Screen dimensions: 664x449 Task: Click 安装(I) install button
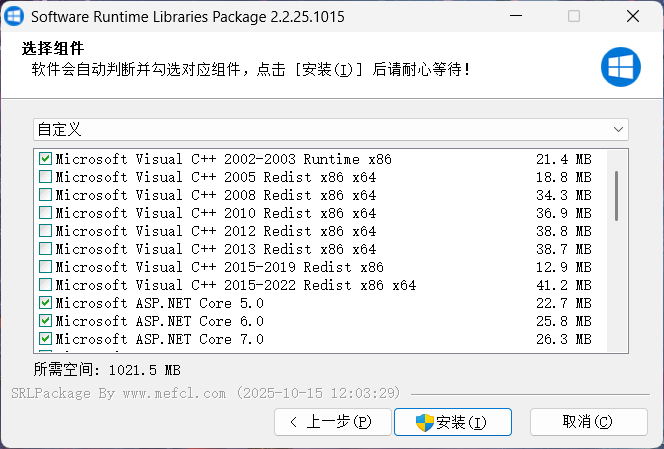(x=453, y=422)
